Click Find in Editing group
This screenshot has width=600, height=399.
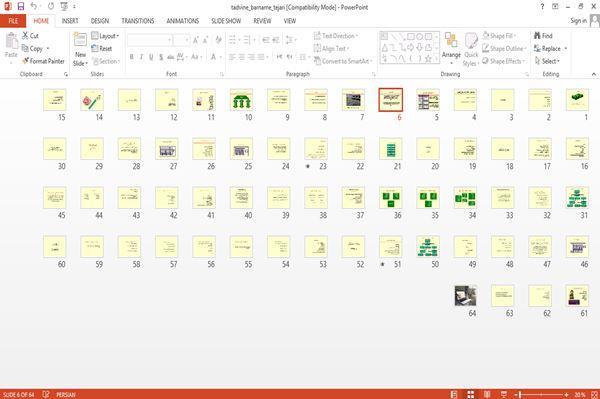coord(543,36)
